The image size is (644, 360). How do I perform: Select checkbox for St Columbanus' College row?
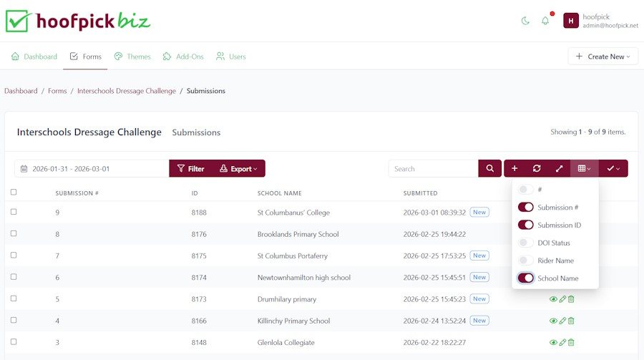[x=14, y=212]
